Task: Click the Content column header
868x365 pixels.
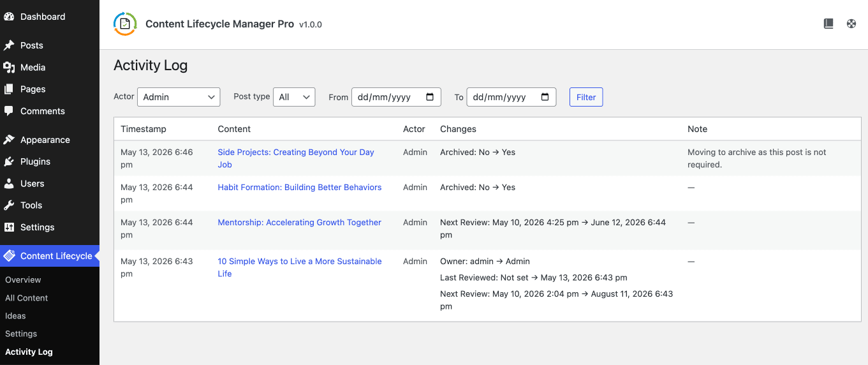Action: pyautogui.click(x=234, y=129)
